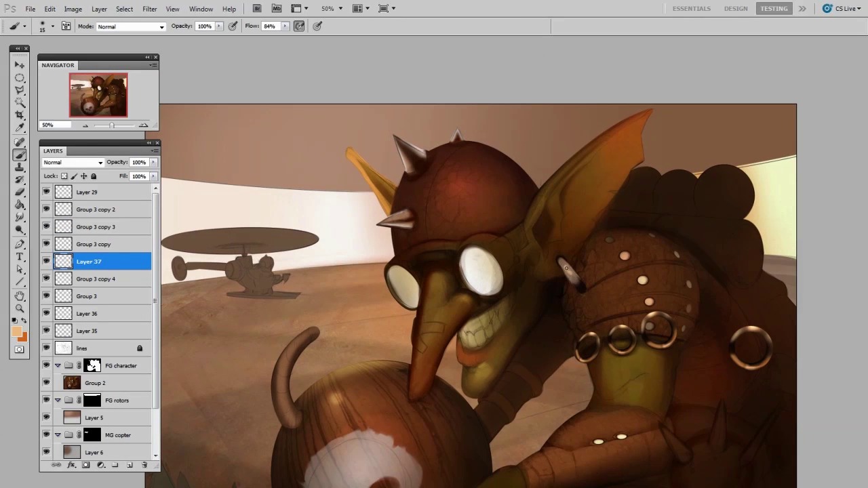This screenshot has height=488, width=868.
Task: Open the brush opacity slider arrow
Action: 218,26
